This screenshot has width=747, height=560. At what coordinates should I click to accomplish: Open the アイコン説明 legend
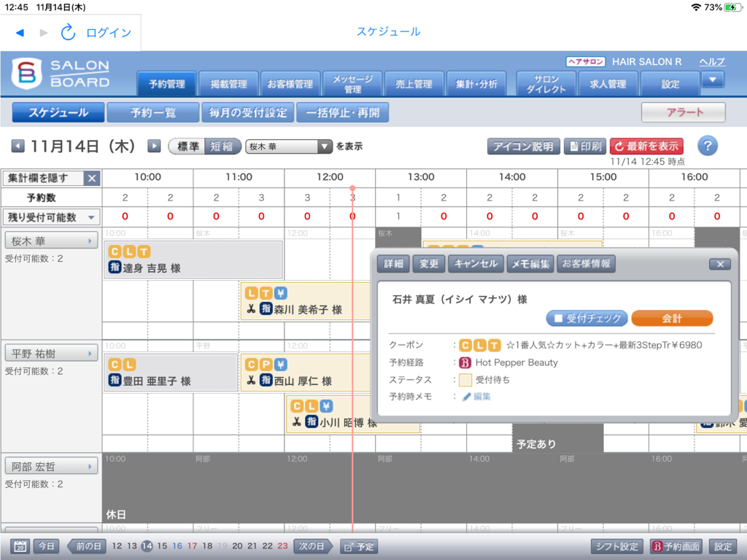(x=523, y=146)
